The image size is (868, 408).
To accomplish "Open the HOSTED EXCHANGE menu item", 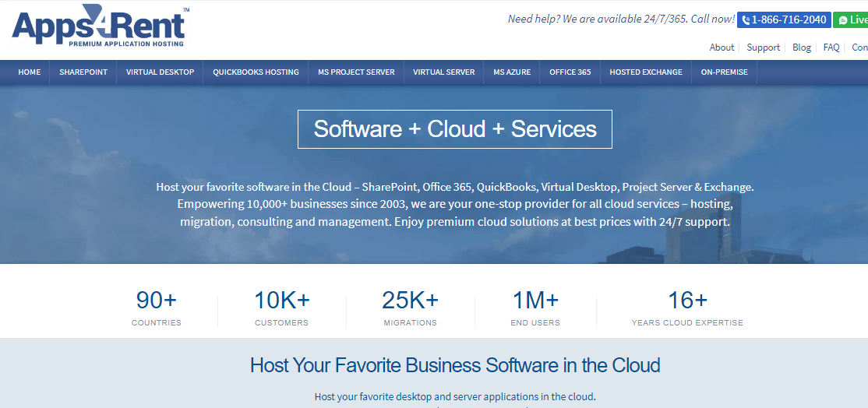I will click(x=645, y=72).
